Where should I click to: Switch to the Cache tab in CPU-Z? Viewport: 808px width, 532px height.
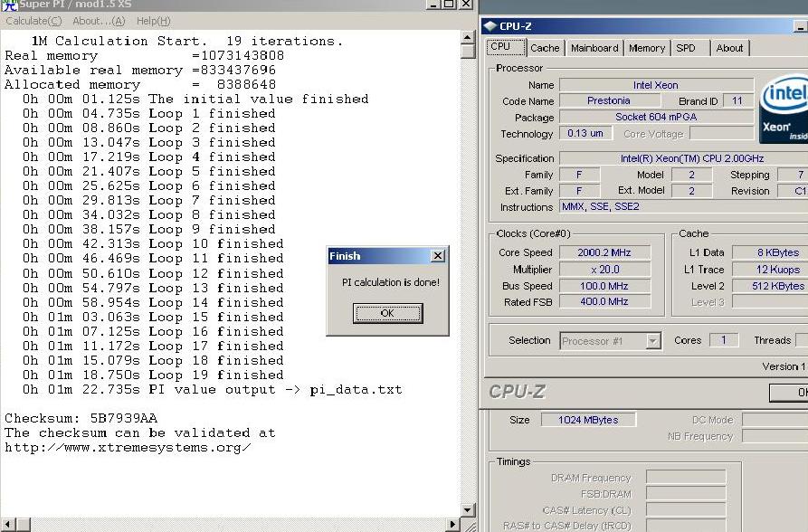(x=545, y=48)
